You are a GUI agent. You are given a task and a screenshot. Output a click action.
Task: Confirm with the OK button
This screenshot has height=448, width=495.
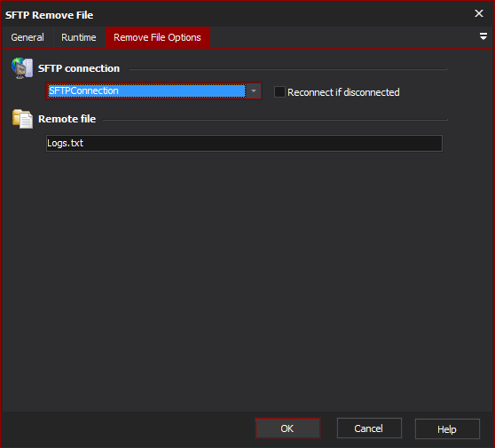tap(287, 428)
